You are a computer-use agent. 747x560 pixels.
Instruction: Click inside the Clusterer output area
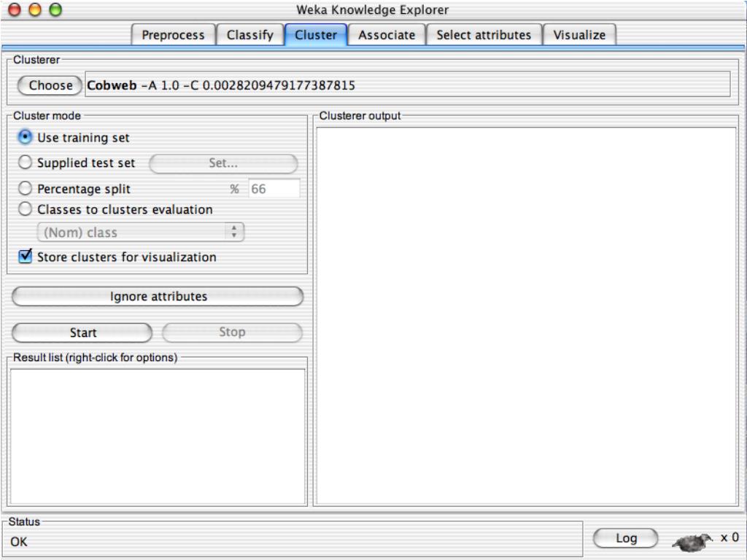pos(527,315)
